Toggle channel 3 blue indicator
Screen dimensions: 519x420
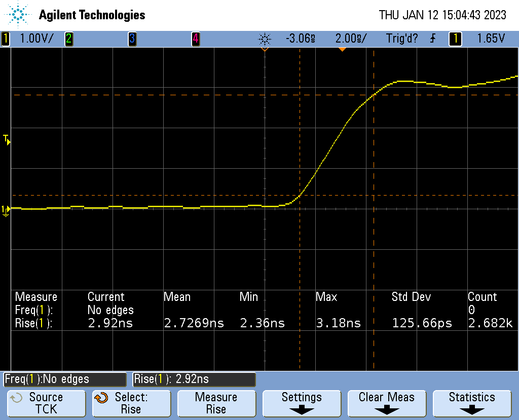(x=132, y=39)
